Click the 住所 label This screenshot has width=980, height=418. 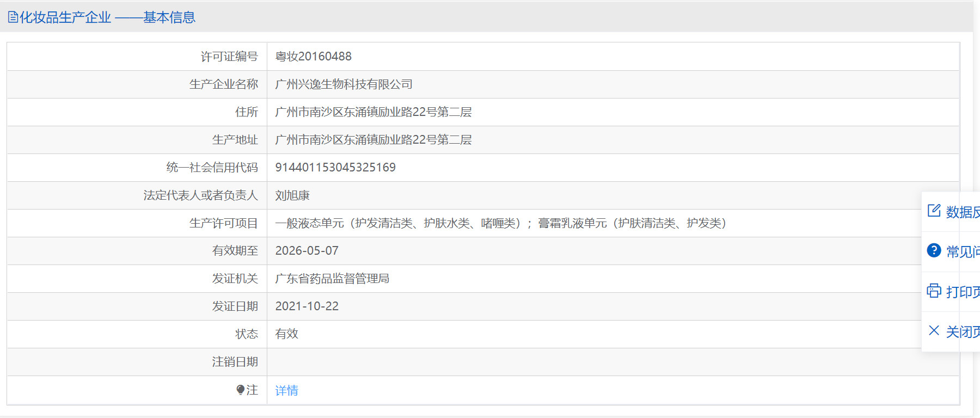click(247, 112)
